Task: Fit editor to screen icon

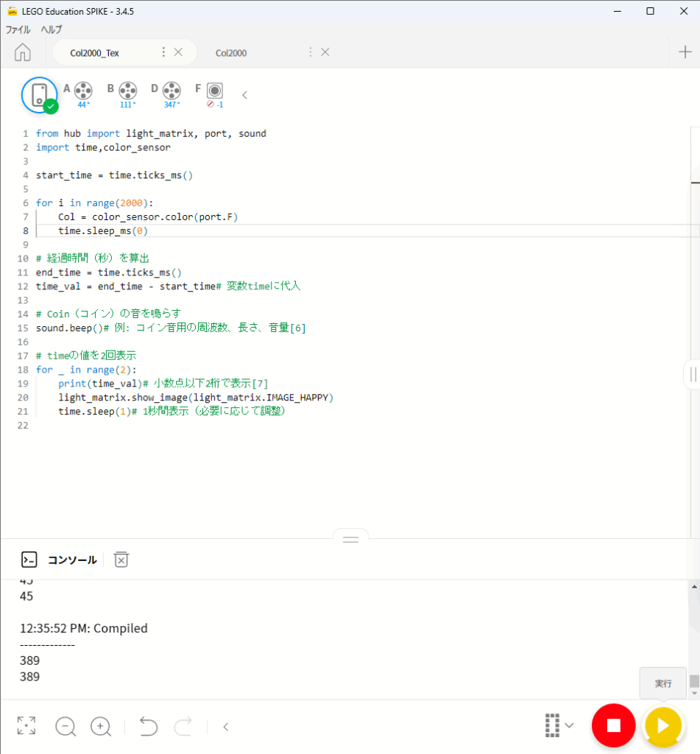Action: click(26, 725)
